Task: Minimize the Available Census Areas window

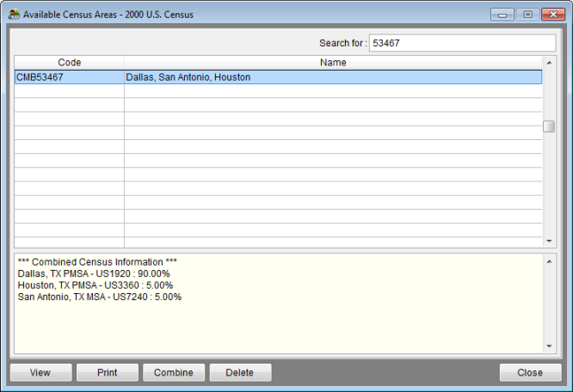Action: (x=502, y=15)
